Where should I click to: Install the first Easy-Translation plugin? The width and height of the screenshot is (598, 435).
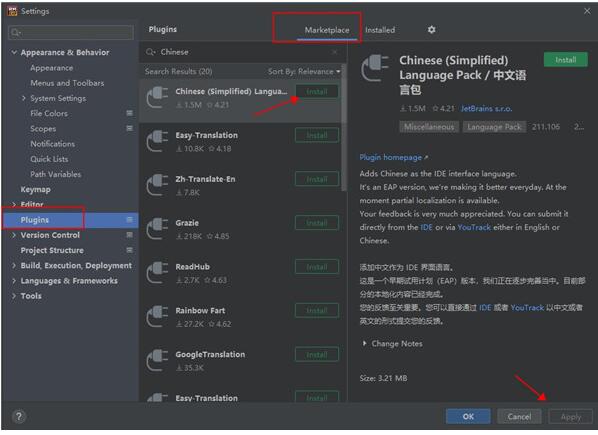[317, 135]
